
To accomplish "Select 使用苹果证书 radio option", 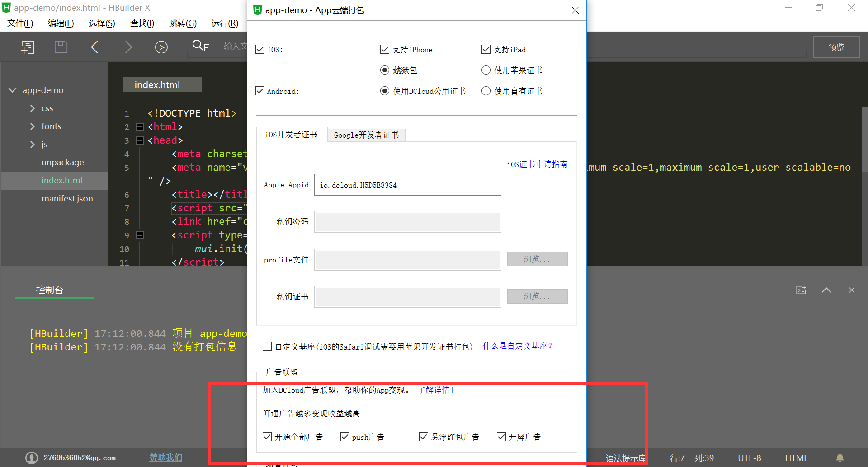I will [486, 70].
